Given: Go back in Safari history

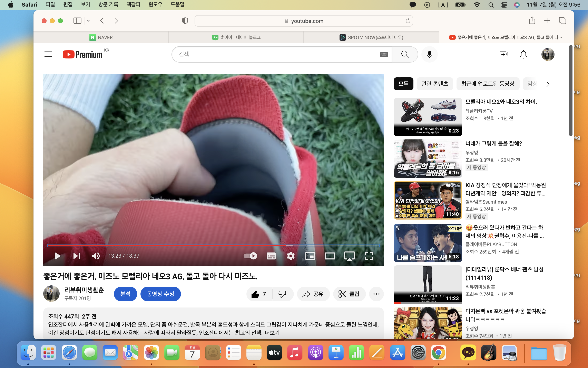Looking at the screenshot, I should [102, 21].
